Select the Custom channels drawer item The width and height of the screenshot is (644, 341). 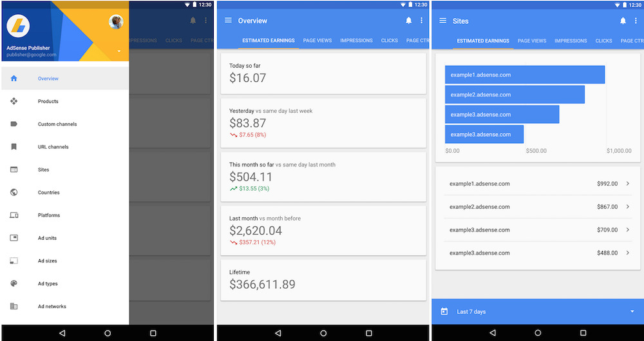[x=57, y=124]
